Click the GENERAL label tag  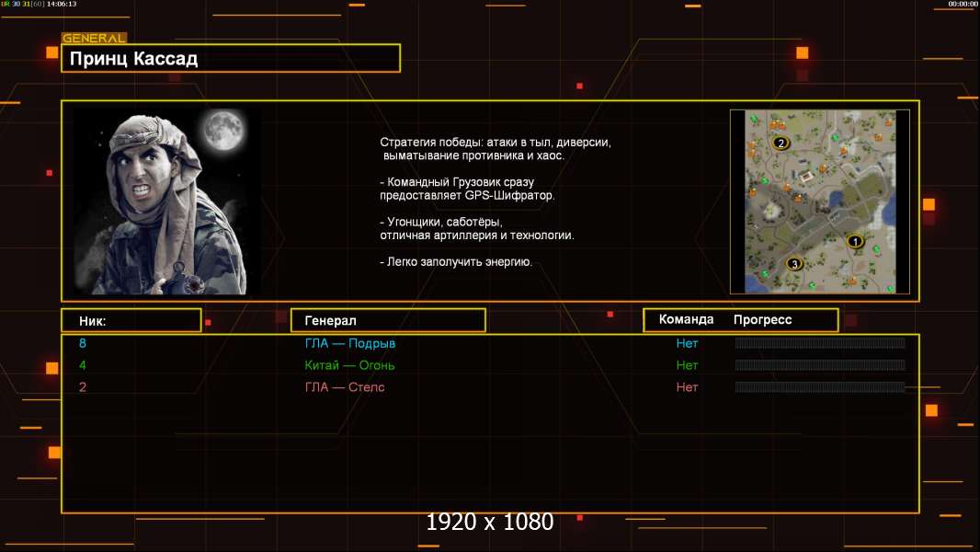(x=94, y=38)
